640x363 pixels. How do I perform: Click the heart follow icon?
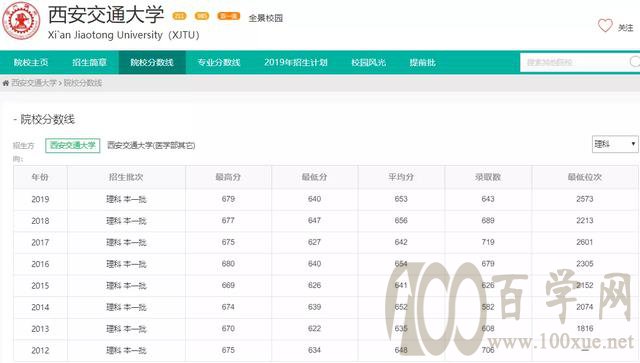[605, 26]
